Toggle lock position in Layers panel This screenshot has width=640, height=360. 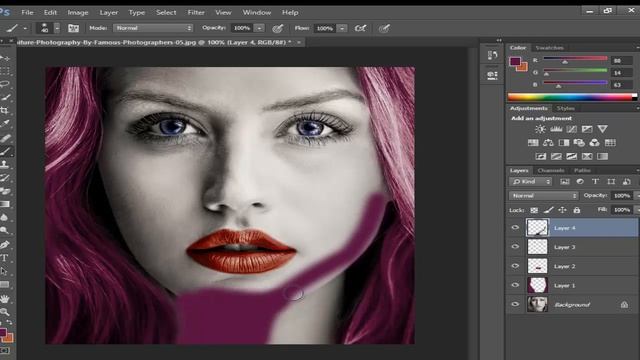coord(562,210)
